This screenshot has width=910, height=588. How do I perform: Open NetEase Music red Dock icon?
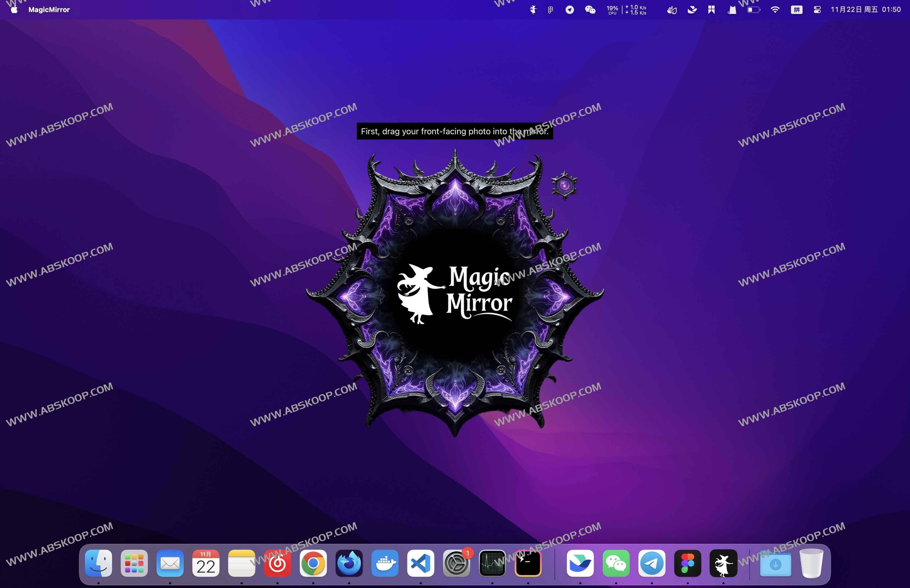click(277, 563)
